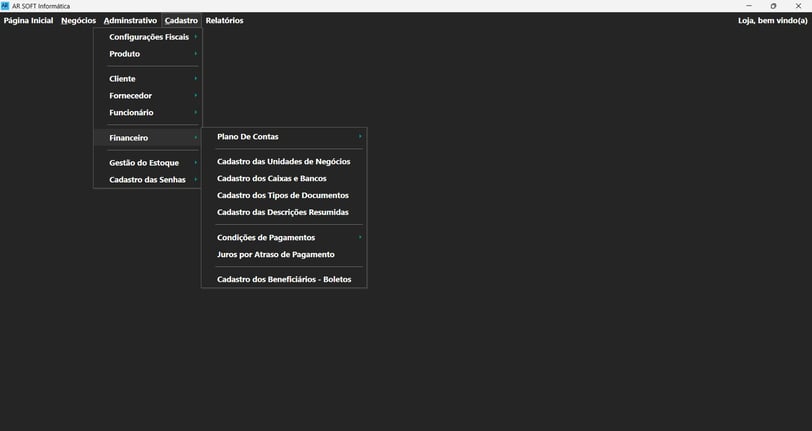
Task: Open the Negócios menu
Action: pos(78,21)
